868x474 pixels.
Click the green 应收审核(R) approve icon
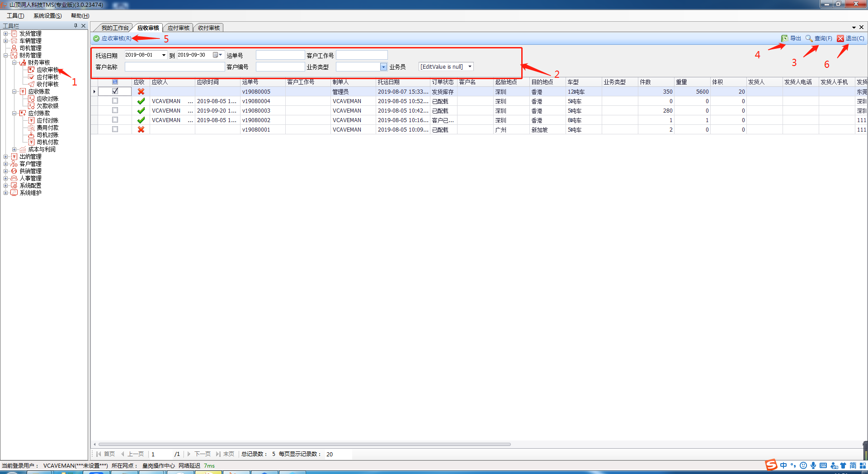tap(96, 38)
